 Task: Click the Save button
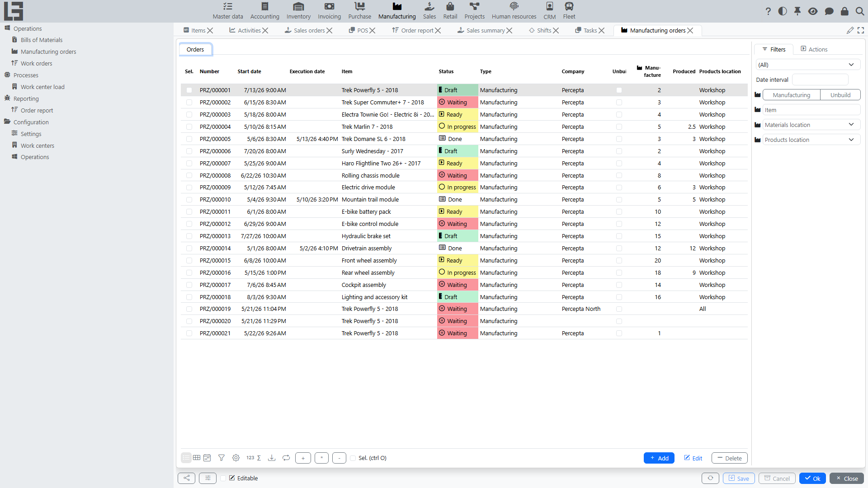739,479
